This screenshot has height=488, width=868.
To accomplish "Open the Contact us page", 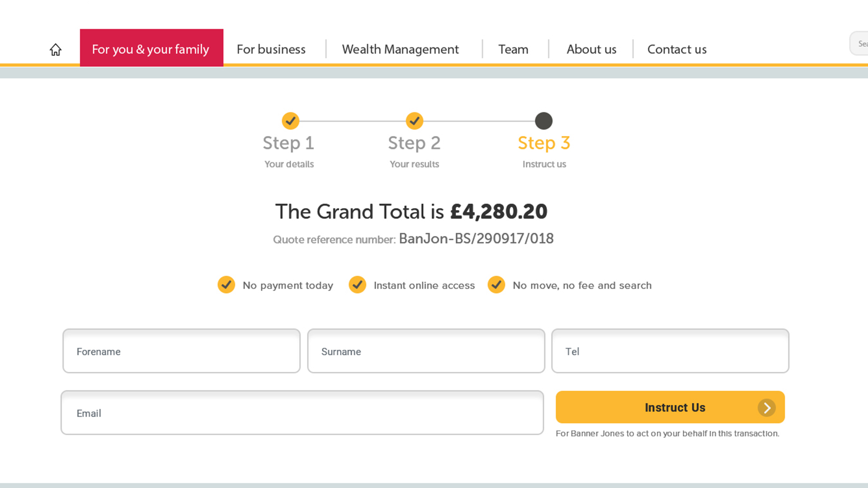I will (x=677, y=49).
